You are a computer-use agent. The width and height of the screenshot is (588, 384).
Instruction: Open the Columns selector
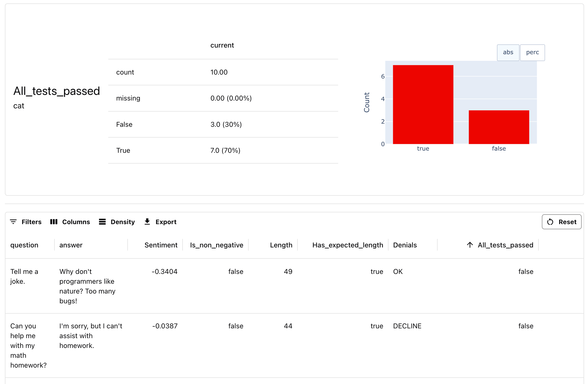pyautogui.click(x=70, y=222)
